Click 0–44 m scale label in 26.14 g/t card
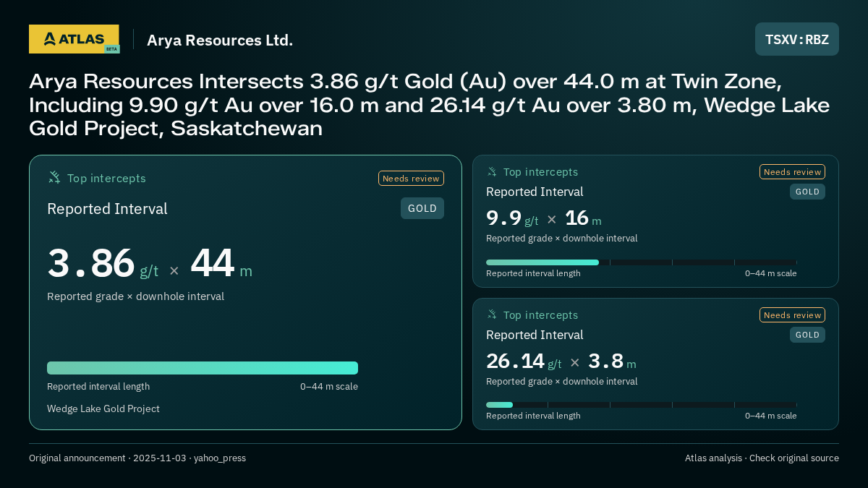868x488 pixels. point(771,416)
